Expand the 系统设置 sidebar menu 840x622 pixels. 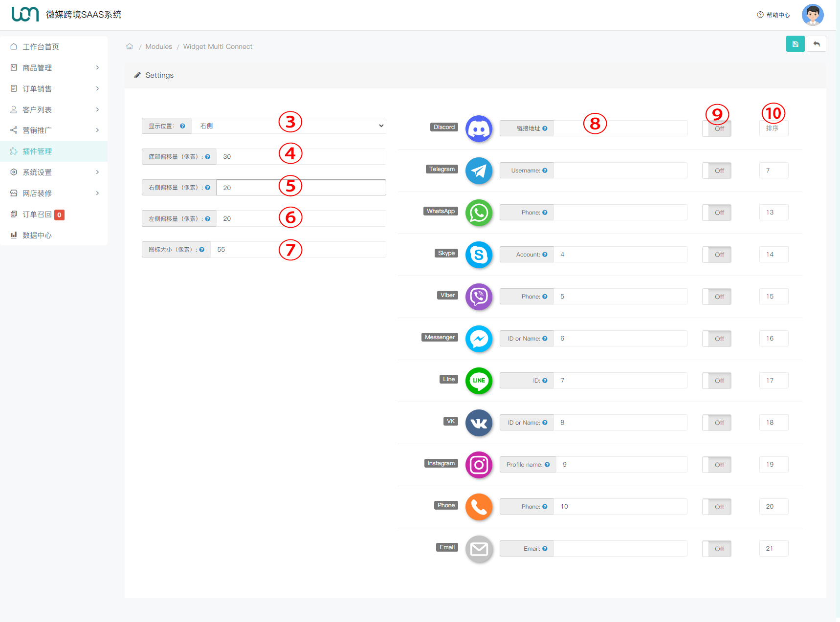tap(54, 172)
